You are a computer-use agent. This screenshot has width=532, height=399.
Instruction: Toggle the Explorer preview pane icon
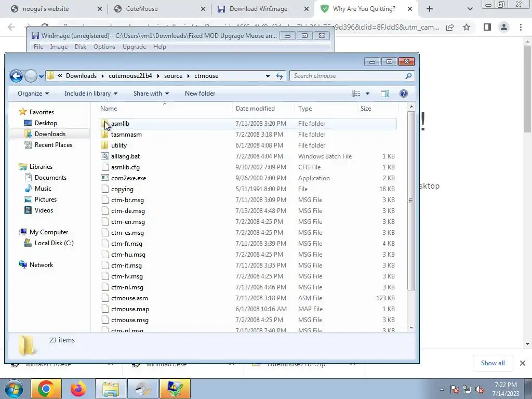point(385,94)
